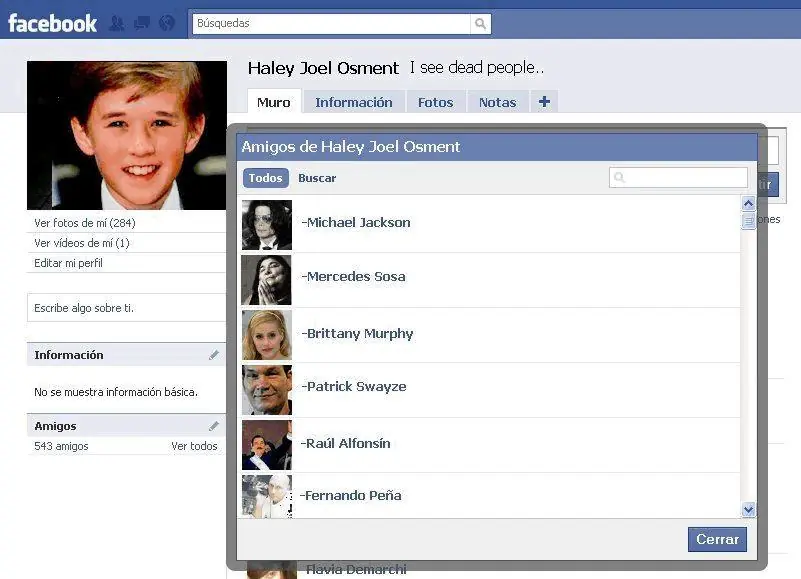801x579 pixels.
Task: Open Ver fotos de mí (284)
Action: tap(85, 223)
